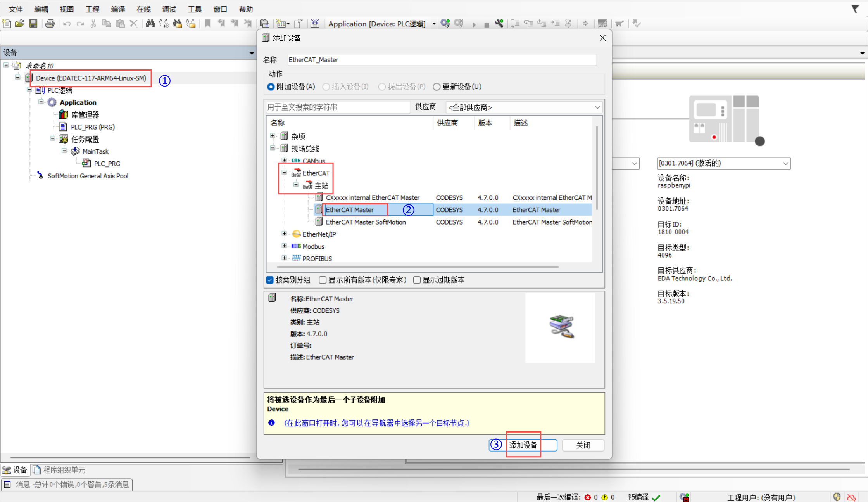The image size is (868, 502).
Task: Click the Print toolbar icon
Action: pos(50,24)
